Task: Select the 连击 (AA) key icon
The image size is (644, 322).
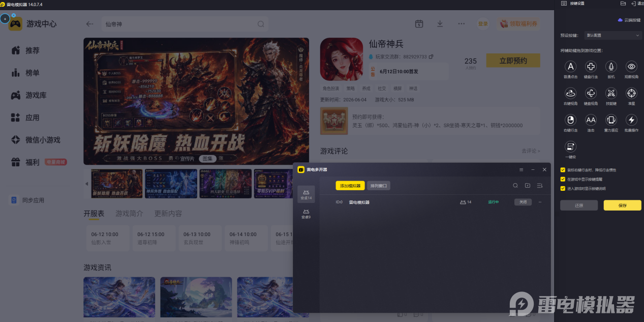Action: click(591, 120)
